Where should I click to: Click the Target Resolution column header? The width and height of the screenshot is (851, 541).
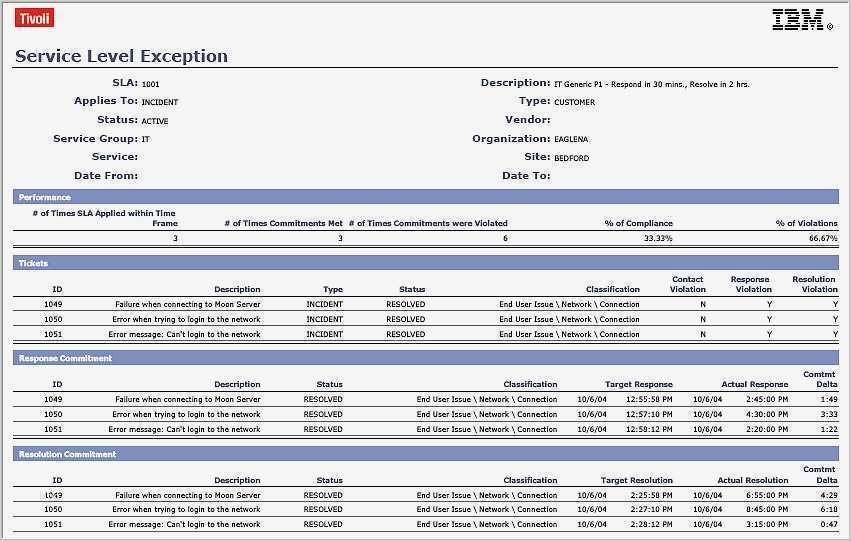[x=637, y=480]
